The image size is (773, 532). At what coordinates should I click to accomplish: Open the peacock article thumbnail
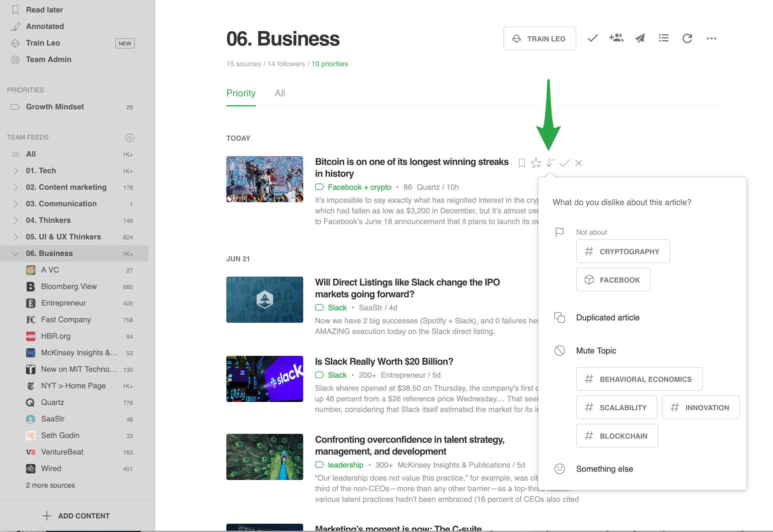click(x=264, y=457)
